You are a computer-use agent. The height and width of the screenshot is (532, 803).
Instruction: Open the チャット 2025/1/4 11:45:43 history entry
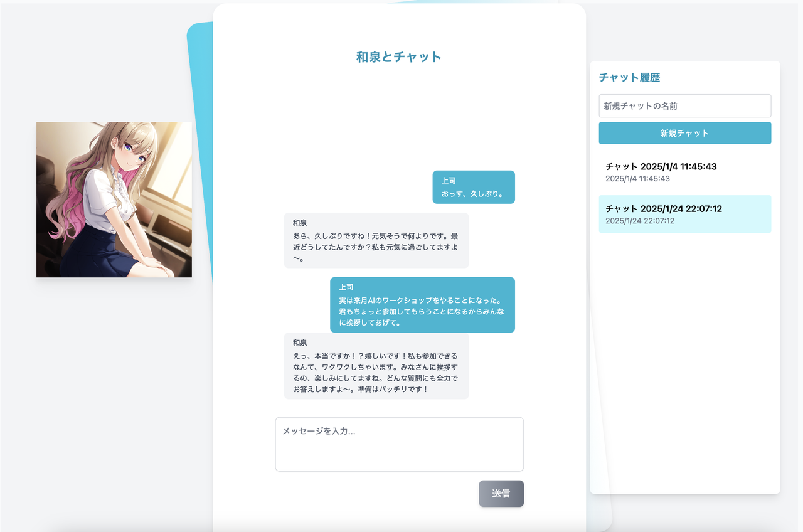click(x=661, y=166)
